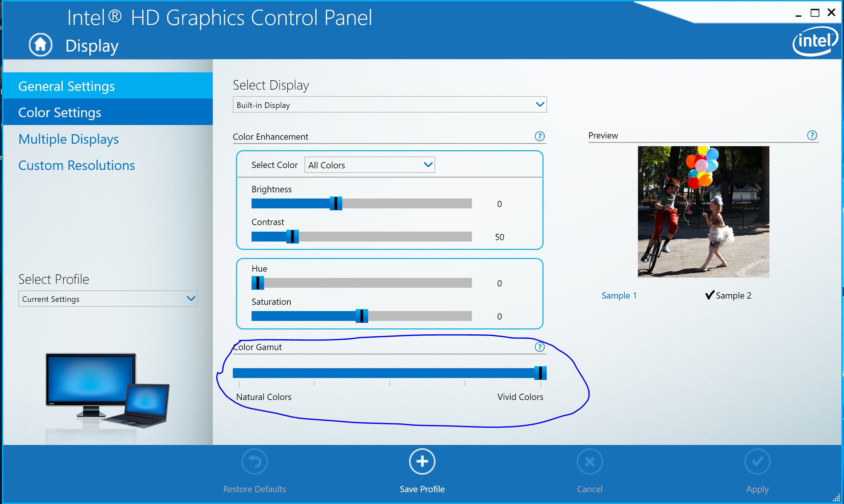844x504 pixels.
Task: Expand the Select Color dropdown
Action: (x=369, y=165)
